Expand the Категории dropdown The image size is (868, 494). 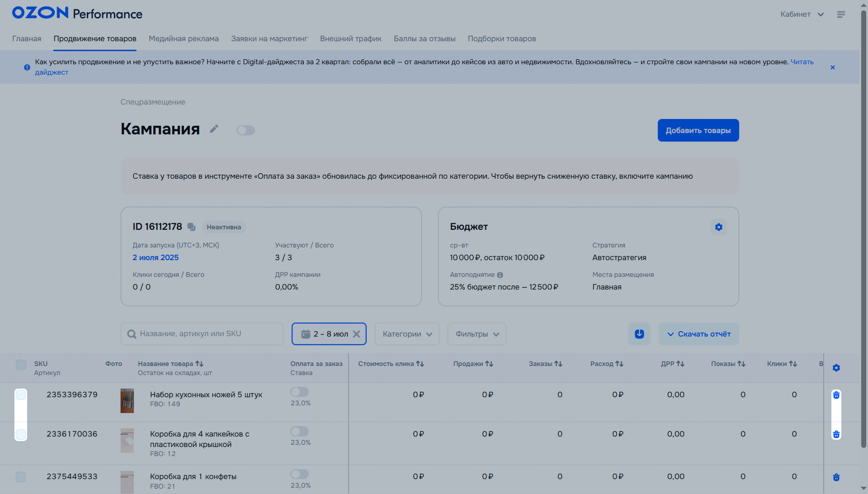tap(407, 334)
